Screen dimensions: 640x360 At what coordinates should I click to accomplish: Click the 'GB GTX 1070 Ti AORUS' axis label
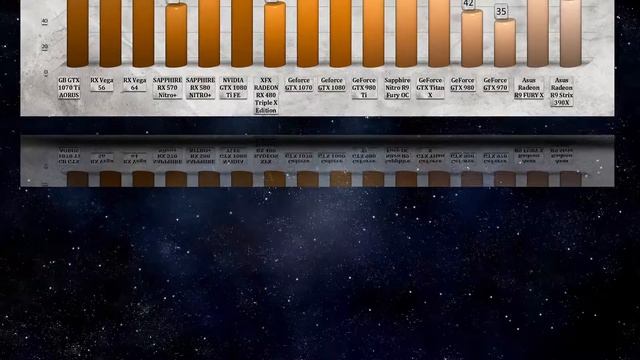(69, 87)
